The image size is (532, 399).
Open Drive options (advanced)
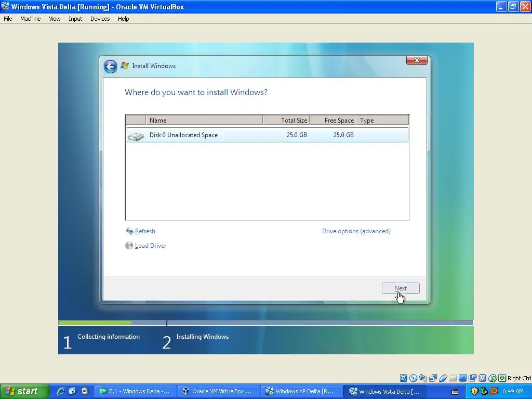pos(356,231)
